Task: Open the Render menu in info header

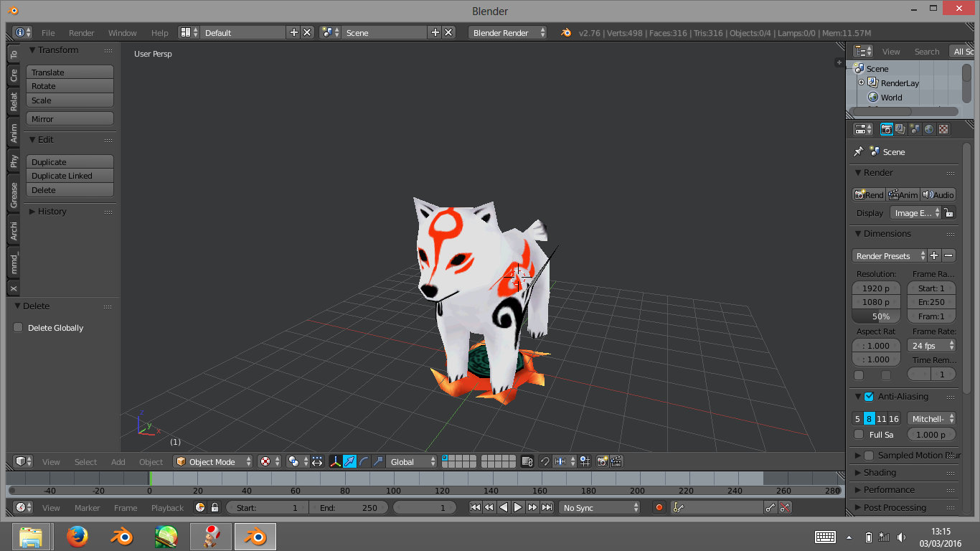Action: (x=82, y=32)
